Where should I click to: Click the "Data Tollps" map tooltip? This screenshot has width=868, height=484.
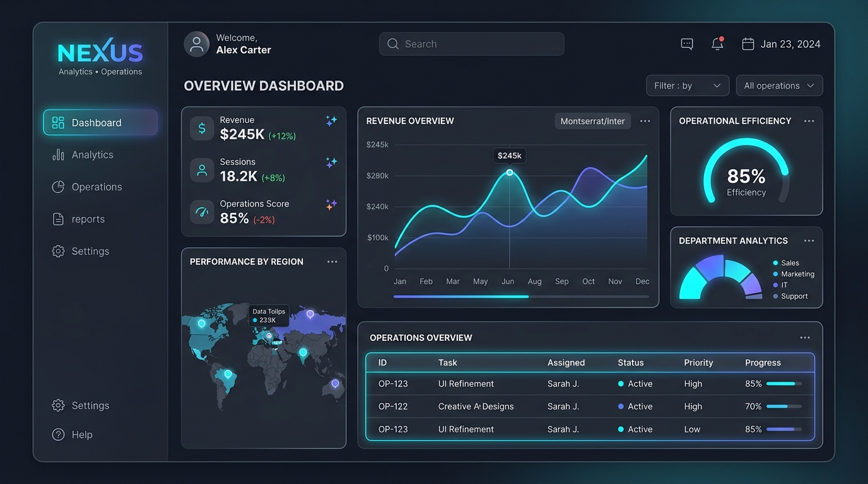[269, 315]
